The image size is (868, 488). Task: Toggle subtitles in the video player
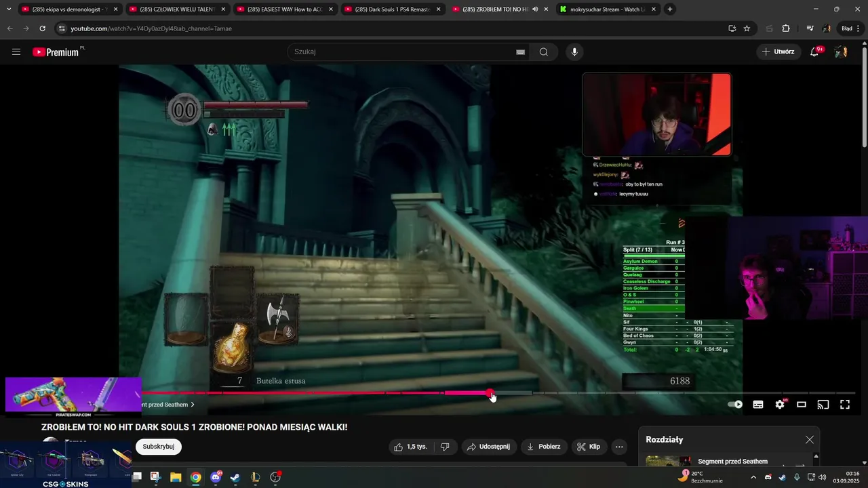[x=758, y=405]
